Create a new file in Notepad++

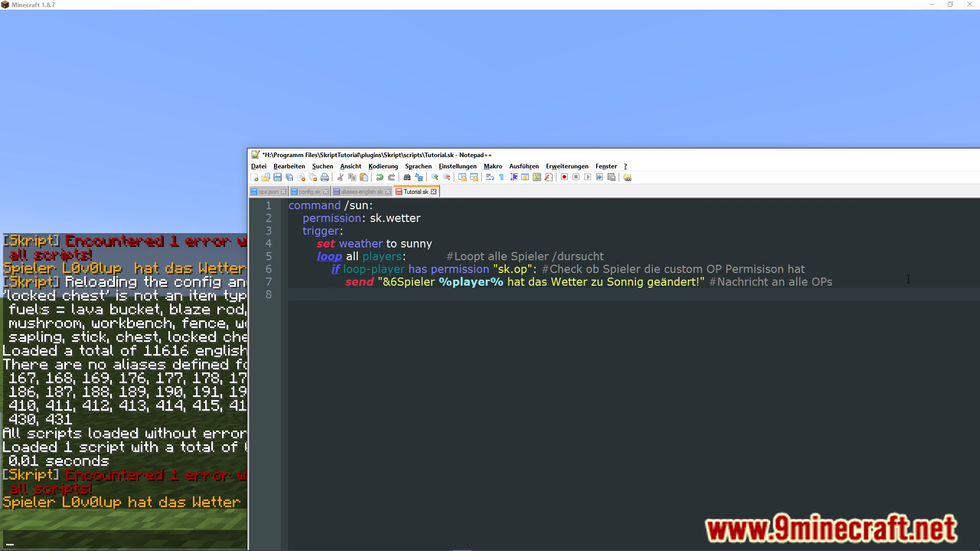tap(254, 178)
